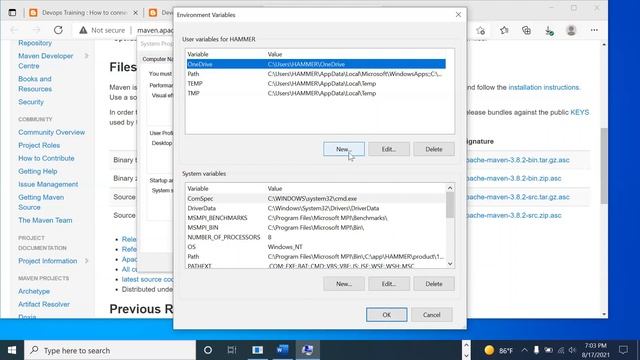Open the weather widget showing 86°F
Viewport: 640px width, 360px height.
click(498, 350)
